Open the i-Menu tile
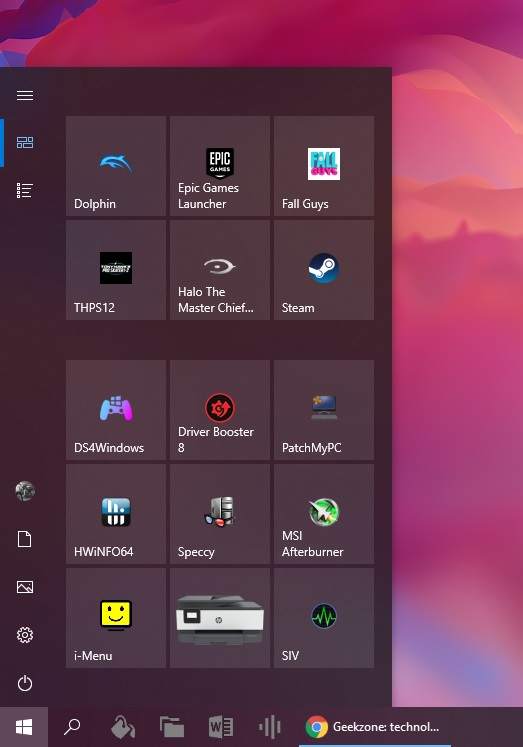The width and height of the screenshot is (523, 747). point(116,618)
